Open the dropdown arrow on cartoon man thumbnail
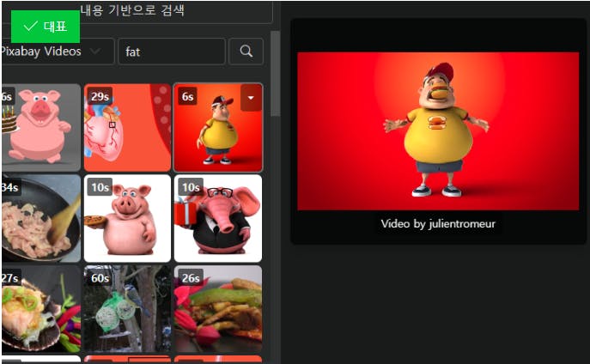This screenshot has height=364, width=590. coord(251,98)
